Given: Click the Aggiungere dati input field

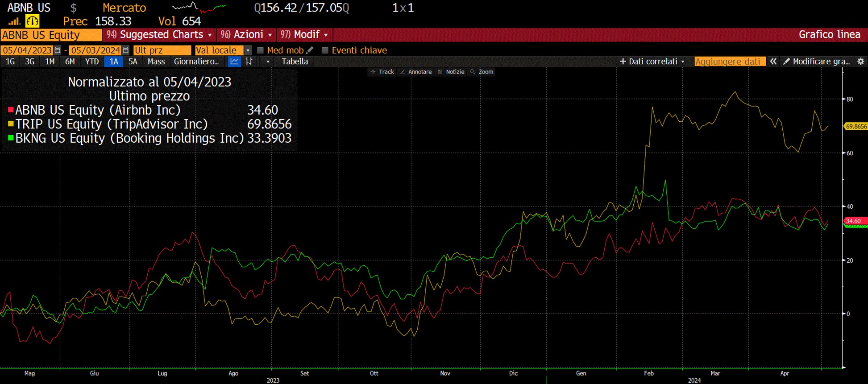Looking at the screenshot, I should point(730,62).
